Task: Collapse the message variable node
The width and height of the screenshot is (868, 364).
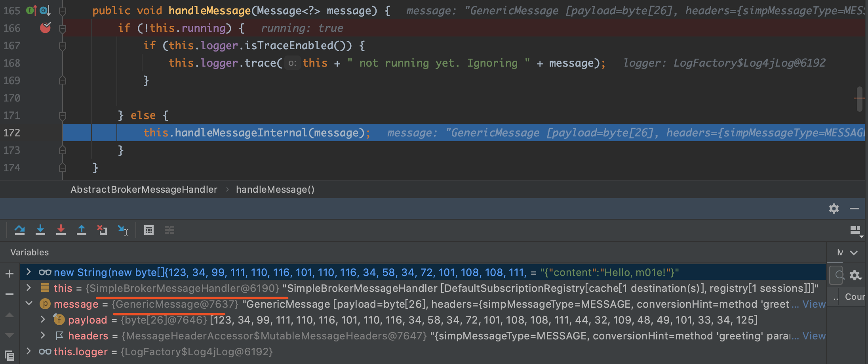Action: (29, 304)
